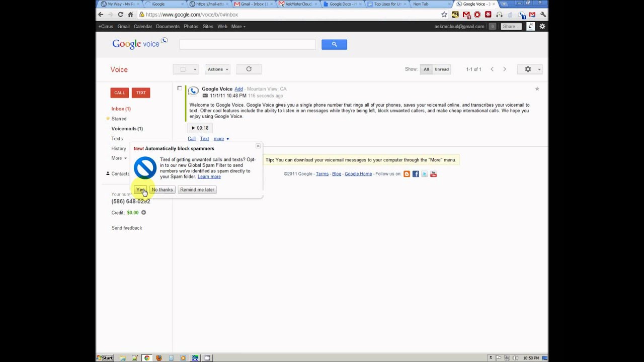Open the YouTube follow icon

coord(433,174)
